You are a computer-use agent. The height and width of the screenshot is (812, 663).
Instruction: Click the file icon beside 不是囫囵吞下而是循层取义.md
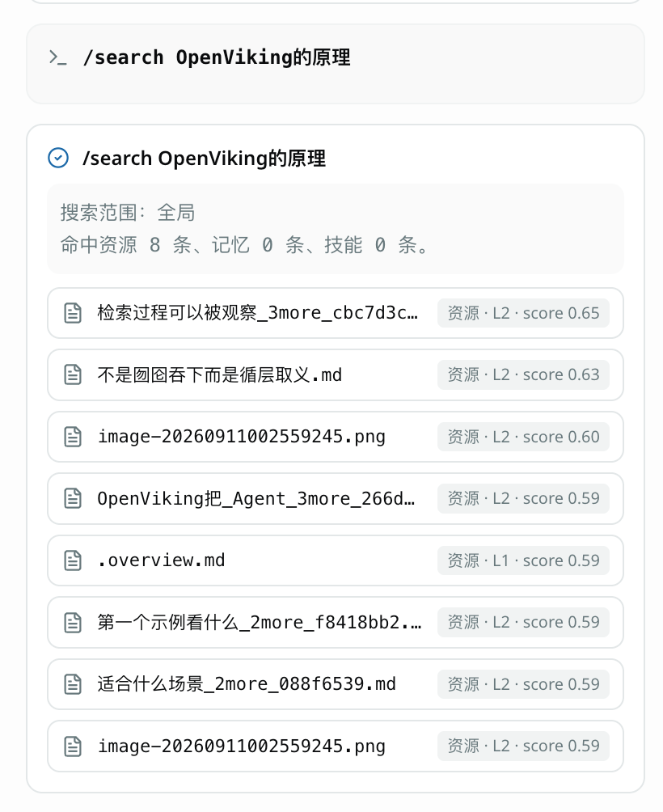[73, 374]
